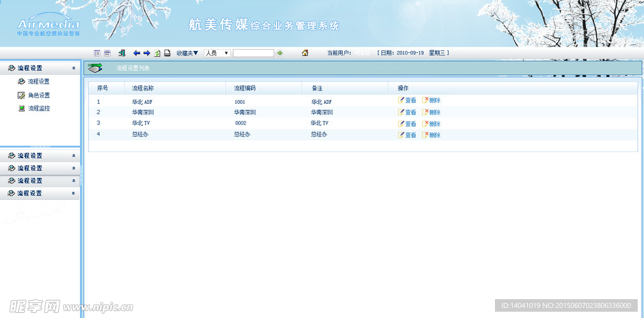Open the 人员 search type dropdown
644x318 pixels.
(217, 53)
